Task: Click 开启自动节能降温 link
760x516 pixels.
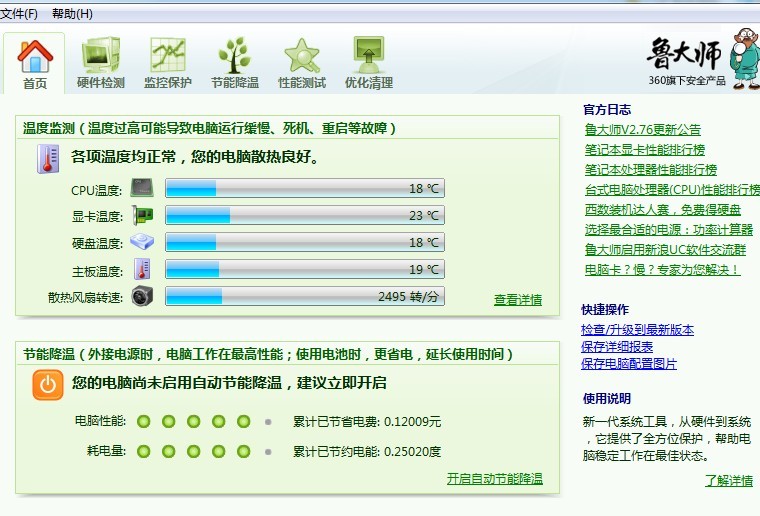Action: (494, 479)
